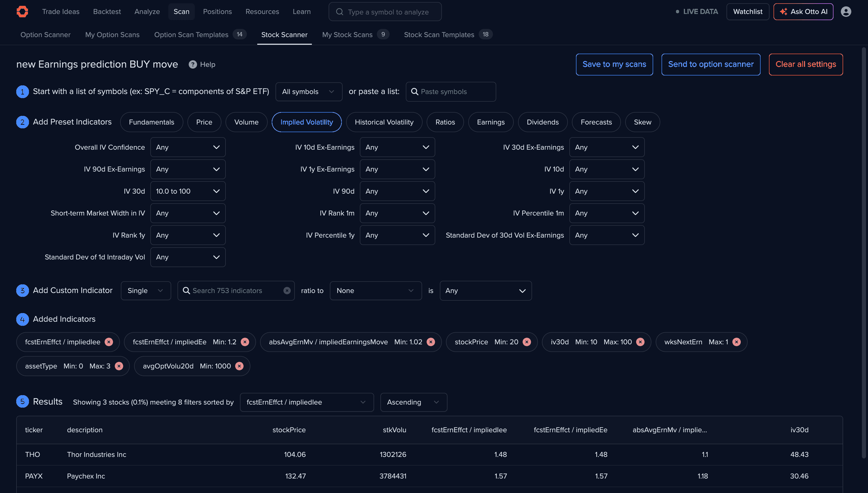The width and height of the screenshot is (868, 493).
Task: Clear the custom indicator search field
Action: coord(287,290)
